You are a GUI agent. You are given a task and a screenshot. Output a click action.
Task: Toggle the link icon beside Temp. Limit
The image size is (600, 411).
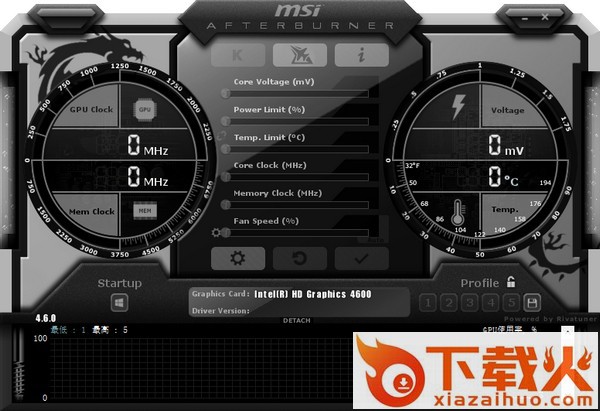(221, 135)
